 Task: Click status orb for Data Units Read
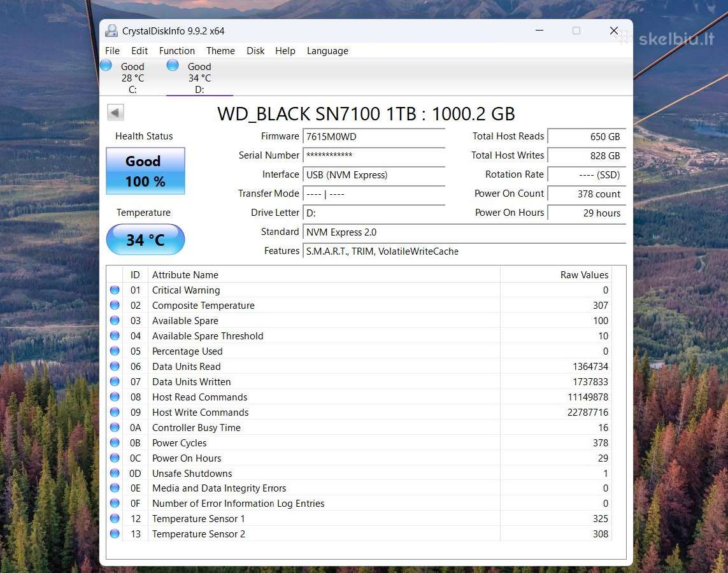tap(115, 367)
